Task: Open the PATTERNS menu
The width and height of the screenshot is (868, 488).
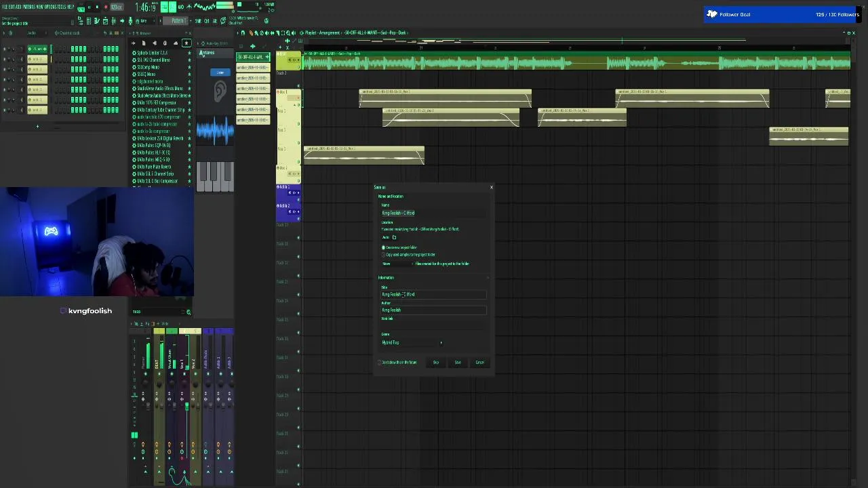Action: (x=28, y=7)
